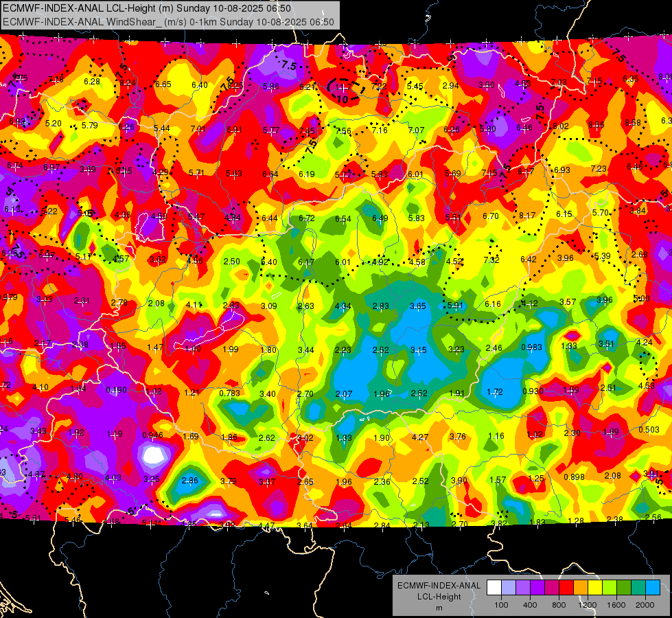Screen dimensions: 672x618
Task: Click the grid value 6.93
Action: click(x=562, y=170)
